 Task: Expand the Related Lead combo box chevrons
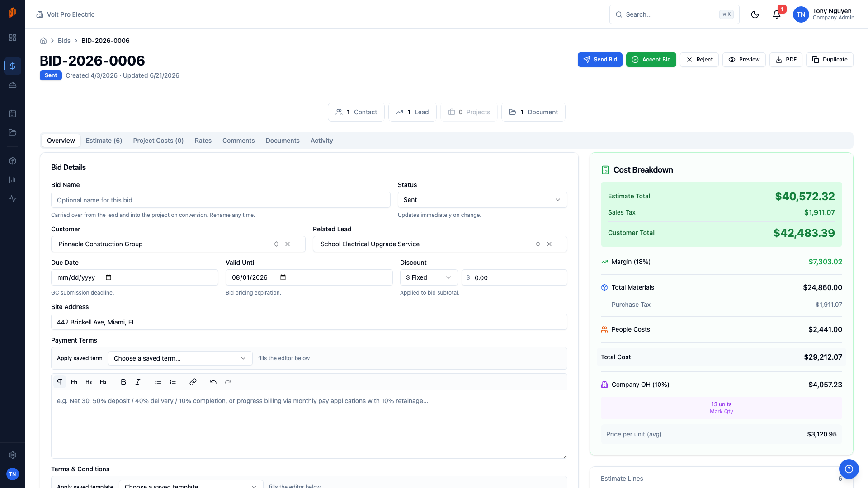click(538, 244)
